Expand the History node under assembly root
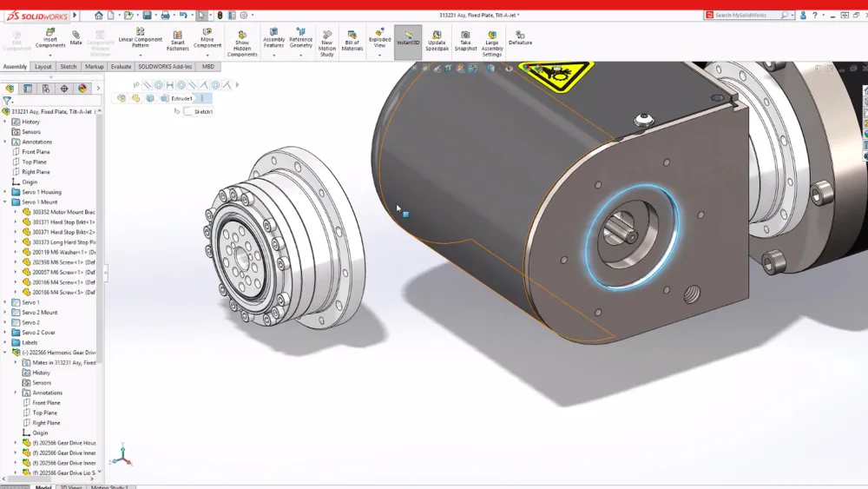Image resolution: width=868 pixels, height=489 pixels. tap(5, 122)
